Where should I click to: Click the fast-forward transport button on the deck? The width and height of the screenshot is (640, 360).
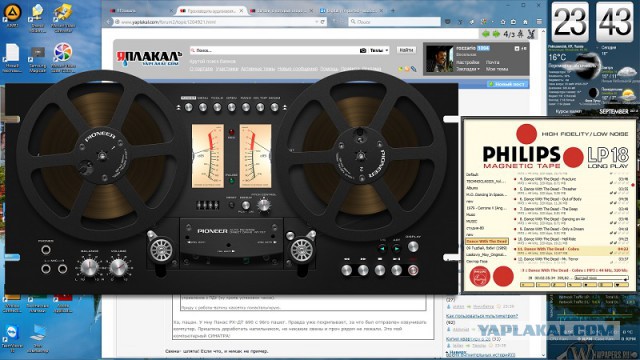pos(363,270)
